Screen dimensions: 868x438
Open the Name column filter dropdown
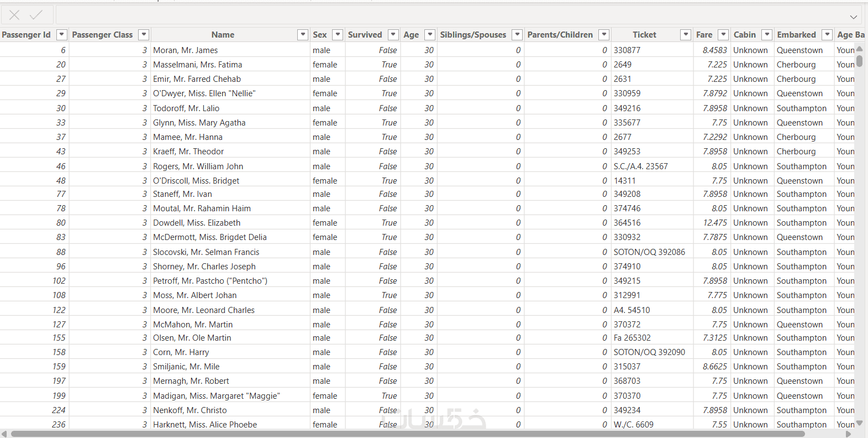click(303, 35)
